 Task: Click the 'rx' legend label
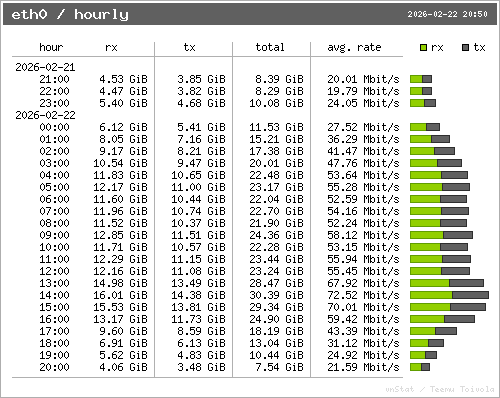coord(437,48)
